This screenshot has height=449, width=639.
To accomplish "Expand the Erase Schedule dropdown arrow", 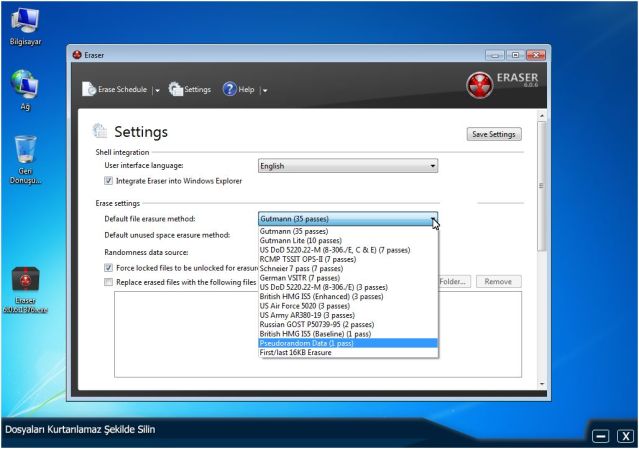I will [157, 90].
